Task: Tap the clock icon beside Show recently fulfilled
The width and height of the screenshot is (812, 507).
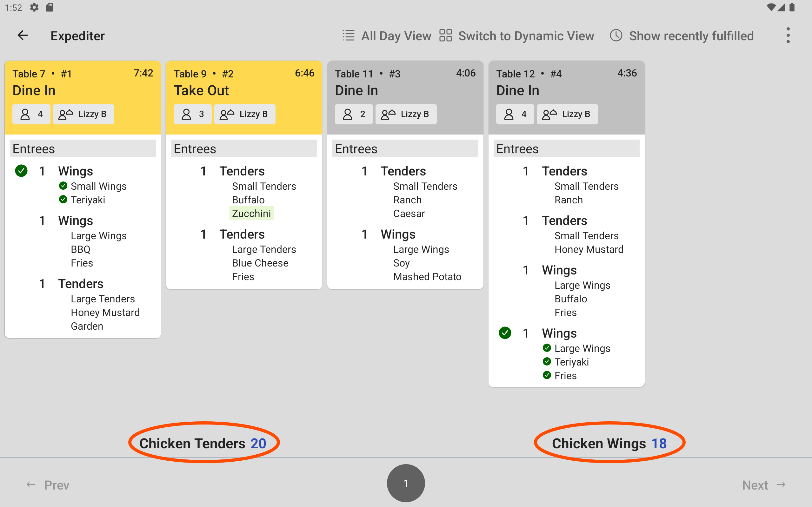Action: tap(616, 36)
